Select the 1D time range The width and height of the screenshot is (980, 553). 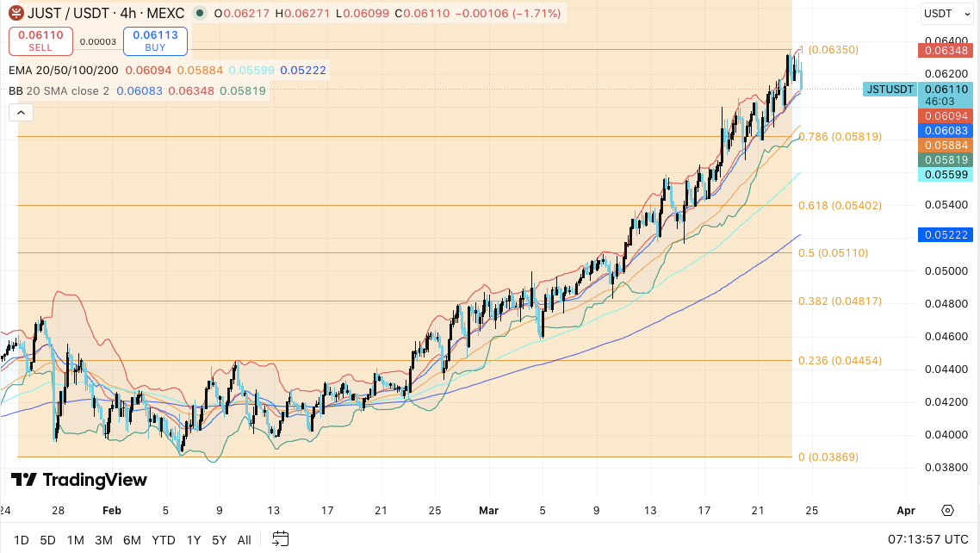click(x=21, y=540)
